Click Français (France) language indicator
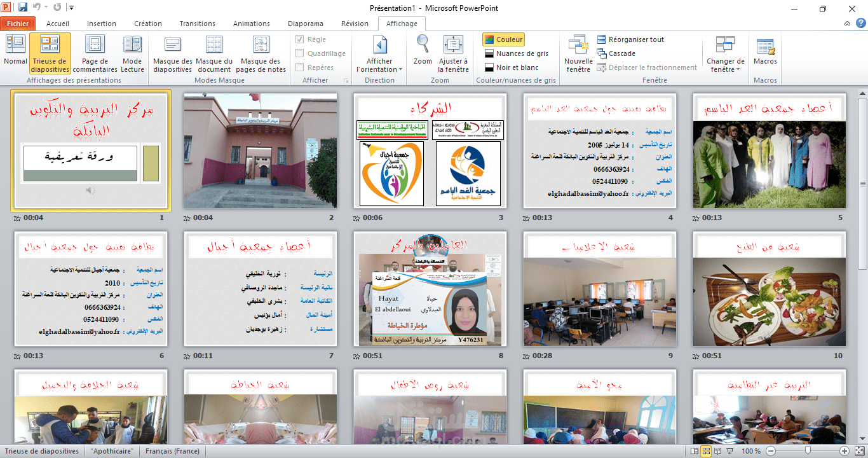This screenshot has height=458, width=868. pos(172,451)
